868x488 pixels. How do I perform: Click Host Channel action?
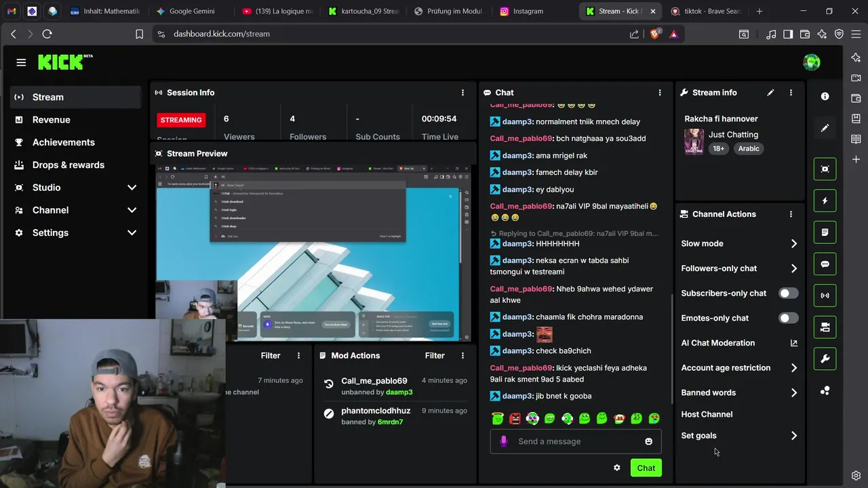click(707, 414)
